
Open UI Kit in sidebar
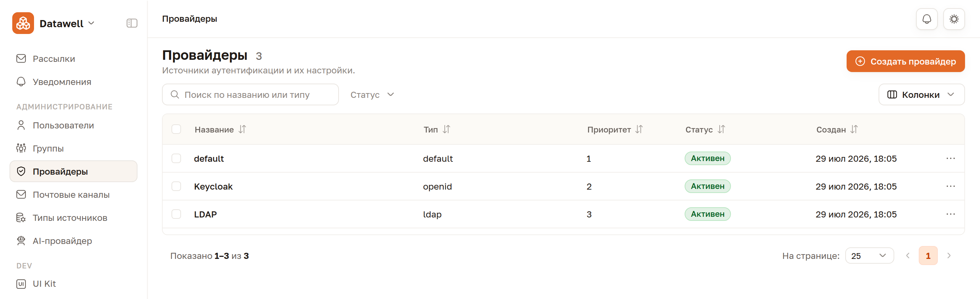tap(73, 284)
